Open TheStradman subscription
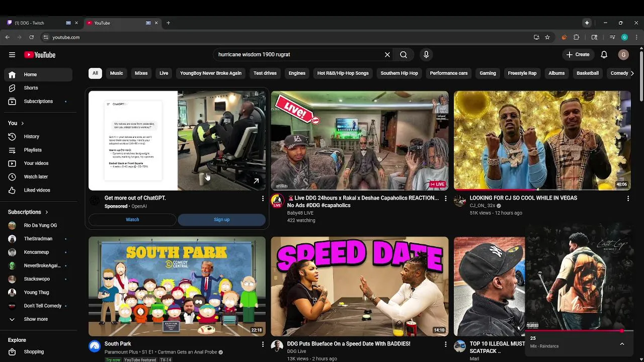 38,239
